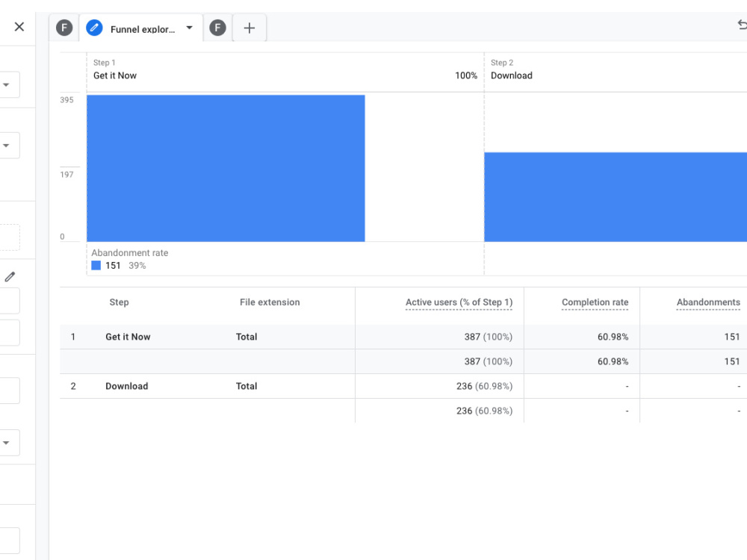Select the Download table row label

tap(127, 386)
